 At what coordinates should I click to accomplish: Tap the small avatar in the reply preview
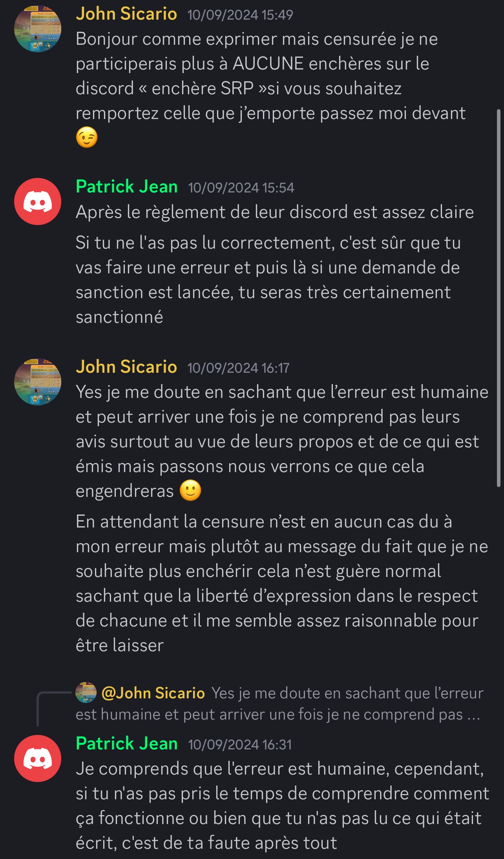tap(86, 692)
